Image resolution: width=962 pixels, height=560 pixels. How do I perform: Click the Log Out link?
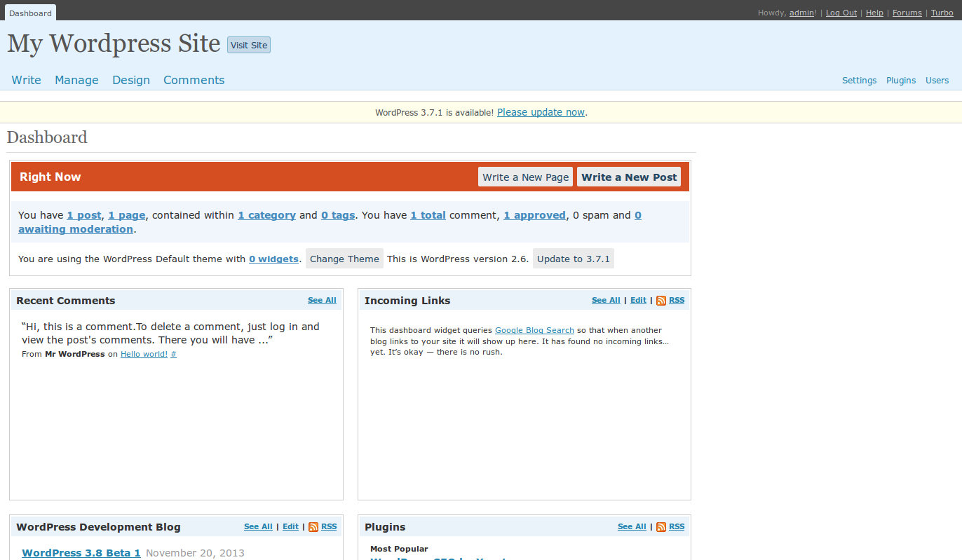tap(841, 13)
